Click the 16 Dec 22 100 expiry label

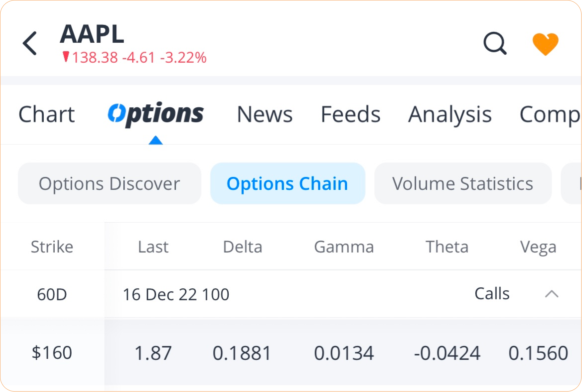click(x=176, y=294)
